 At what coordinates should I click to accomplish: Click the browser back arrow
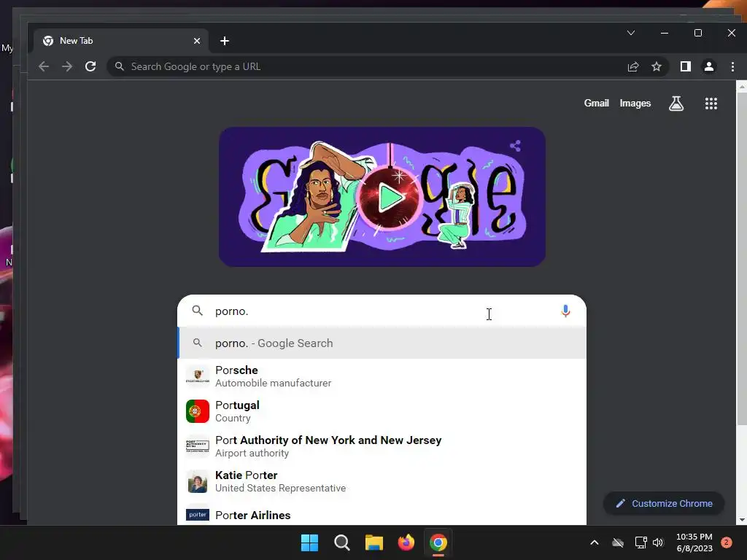pyautogui.click(x=44, y=66)
